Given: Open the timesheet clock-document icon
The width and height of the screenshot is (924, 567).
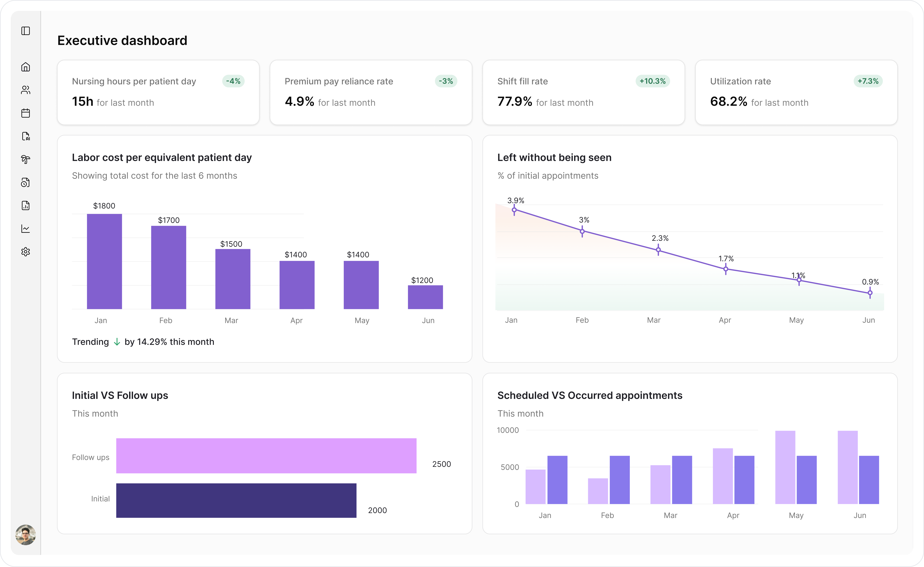Looking at the screenshot, I should (26, 182).
